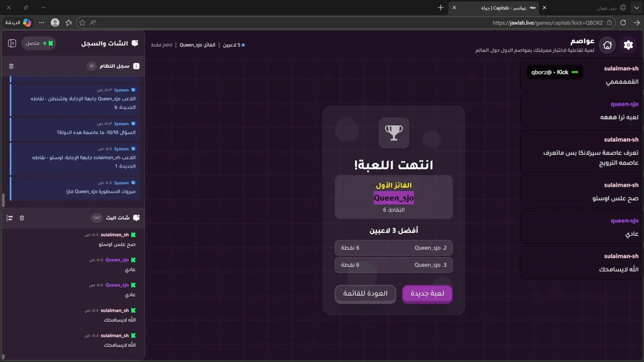644x362 pixels.
Task: Open Copilot chat button
Action: click(x=19, y=23)
